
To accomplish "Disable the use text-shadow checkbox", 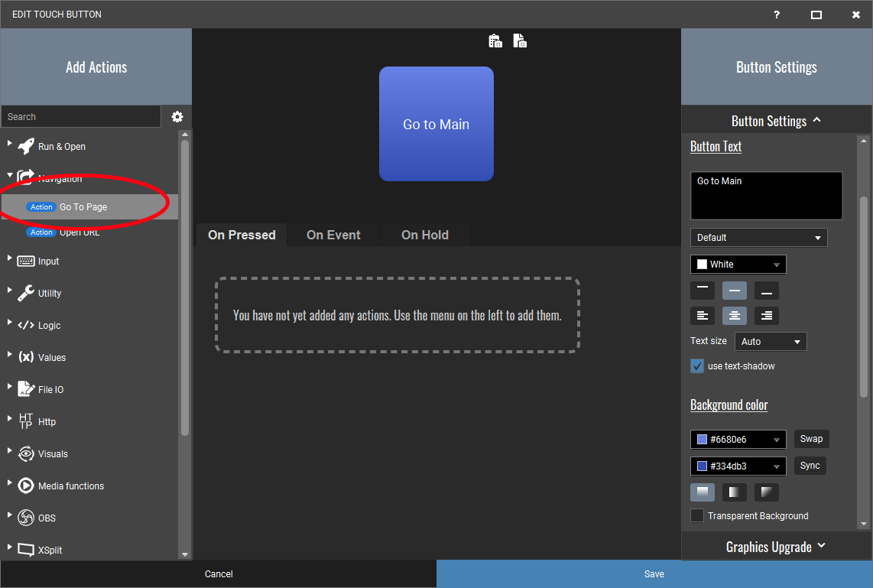I will point(697,366).
